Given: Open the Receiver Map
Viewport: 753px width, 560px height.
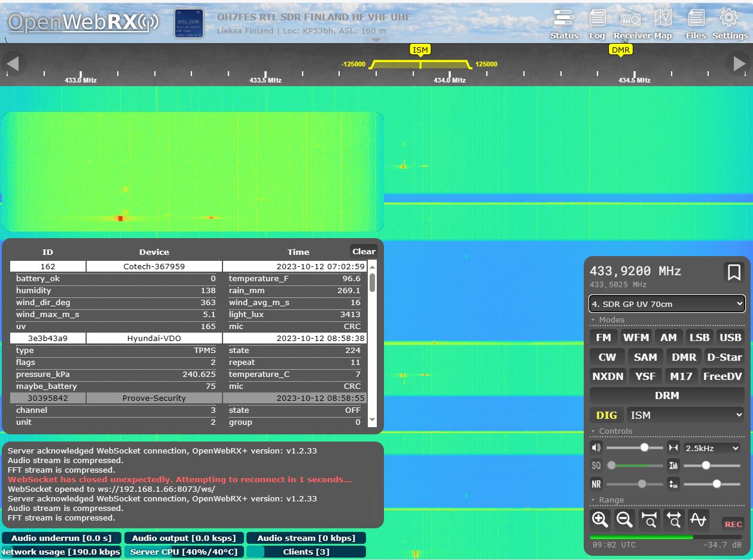Looking at the screenshot, I should click(662, 23).
